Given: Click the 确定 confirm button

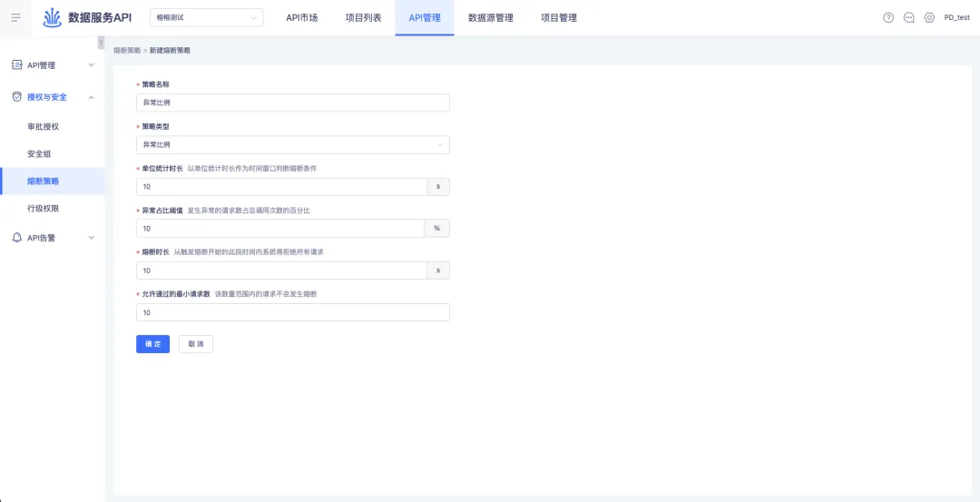Looking at the screenshot, I should 152,344.
